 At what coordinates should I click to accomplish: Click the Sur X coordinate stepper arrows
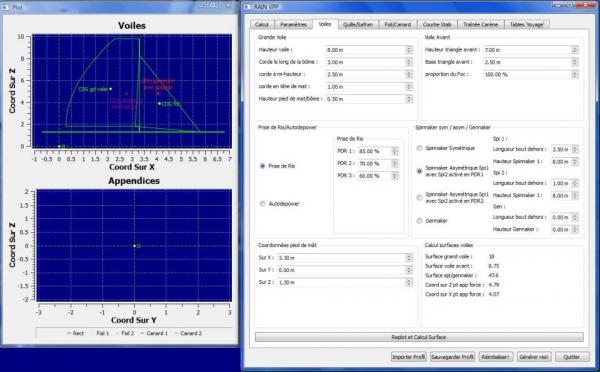click(409, 258)
